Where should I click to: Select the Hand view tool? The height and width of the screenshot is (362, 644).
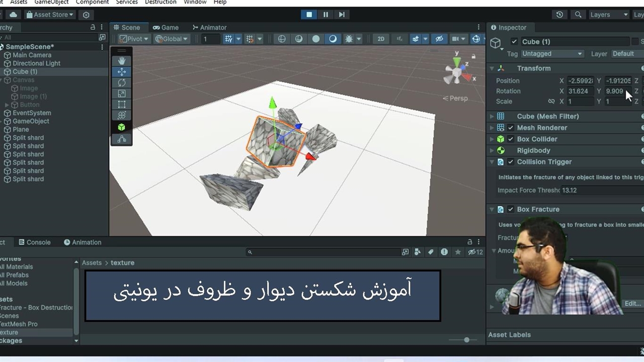click(122, 61)
